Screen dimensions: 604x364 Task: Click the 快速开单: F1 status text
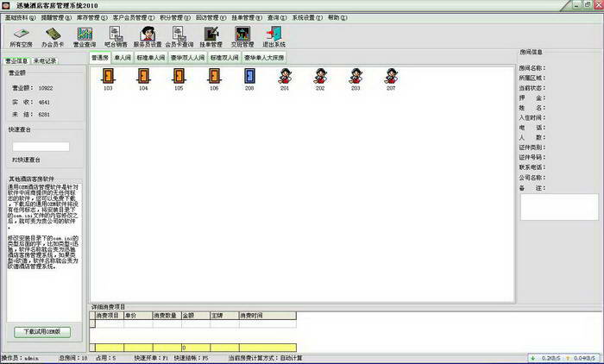click(x=151, y=358)
